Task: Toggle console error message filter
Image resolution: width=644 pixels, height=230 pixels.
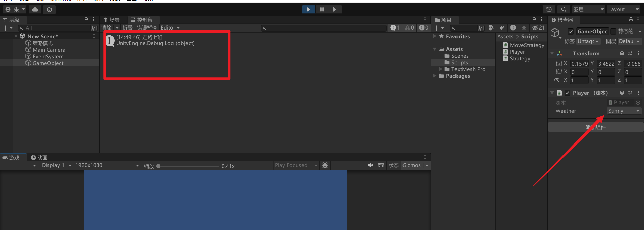Action: click(424, 28)
